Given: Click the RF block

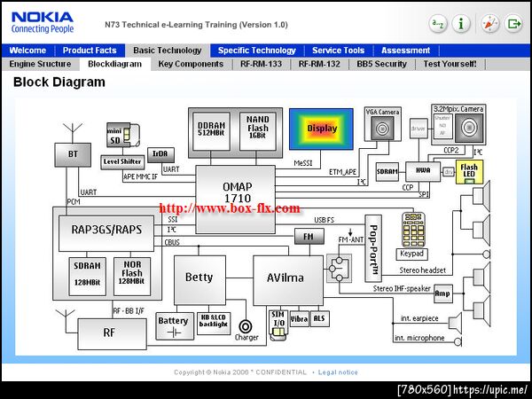Looking at the screenshot, I should [113, 334].
